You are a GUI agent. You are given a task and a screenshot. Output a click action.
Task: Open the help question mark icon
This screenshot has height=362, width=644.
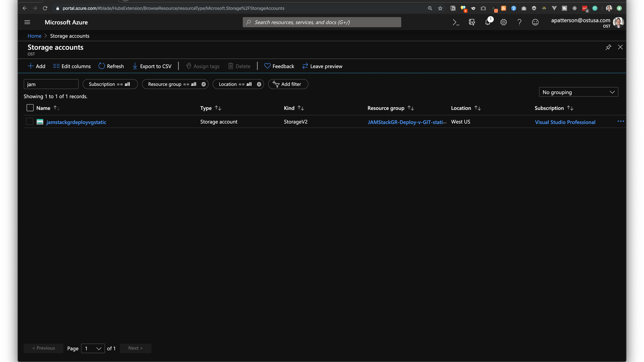click(519, 22)
